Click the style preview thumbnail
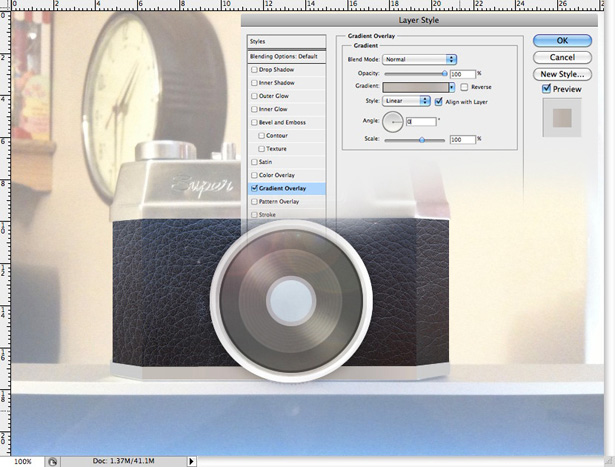 pos(562,118)
